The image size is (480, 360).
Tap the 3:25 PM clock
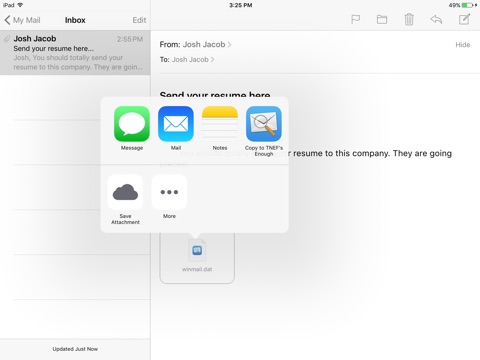[240, 5]
